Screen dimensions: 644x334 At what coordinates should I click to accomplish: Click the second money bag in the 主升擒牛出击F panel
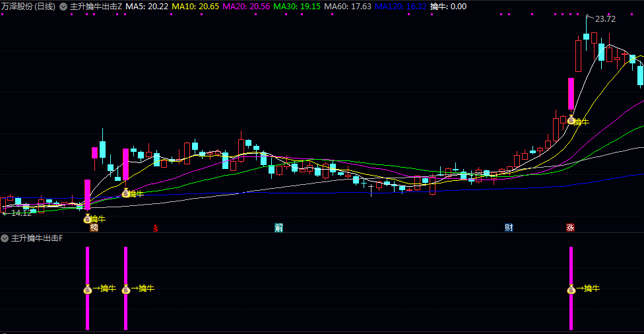tap(125, 289)
